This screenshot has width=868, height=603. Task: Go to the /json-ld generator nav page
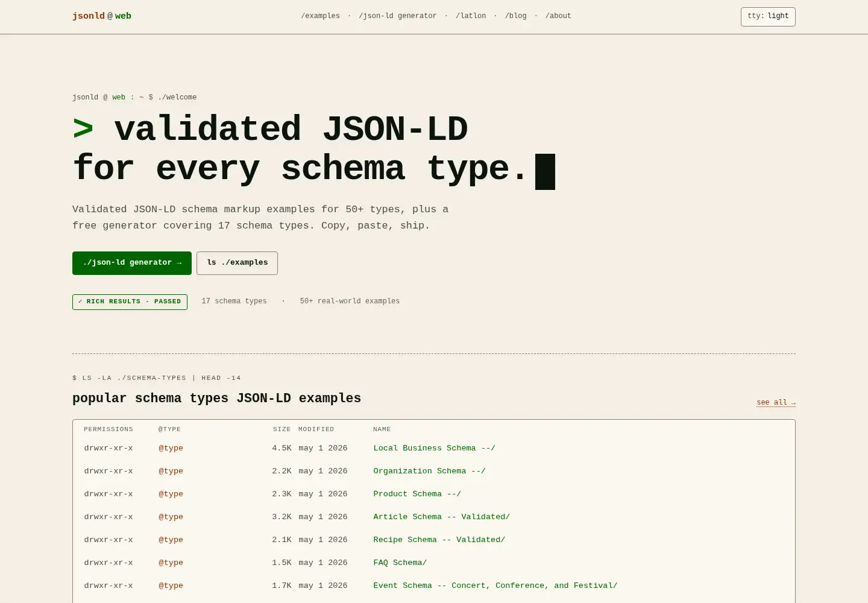(398, 16)
